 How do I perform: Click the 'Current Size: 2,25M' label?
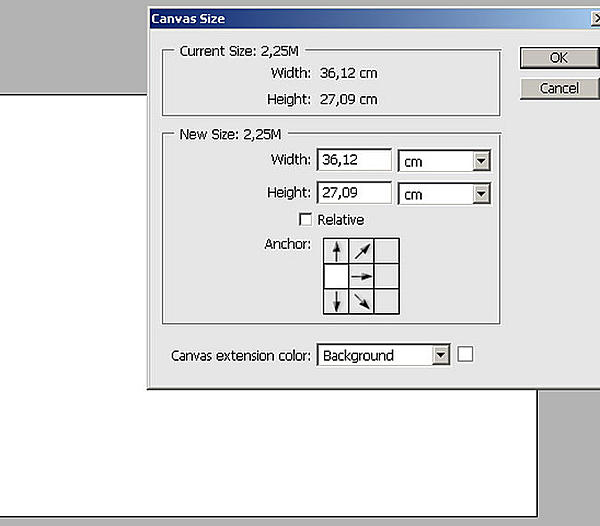(x=239, y=51)
